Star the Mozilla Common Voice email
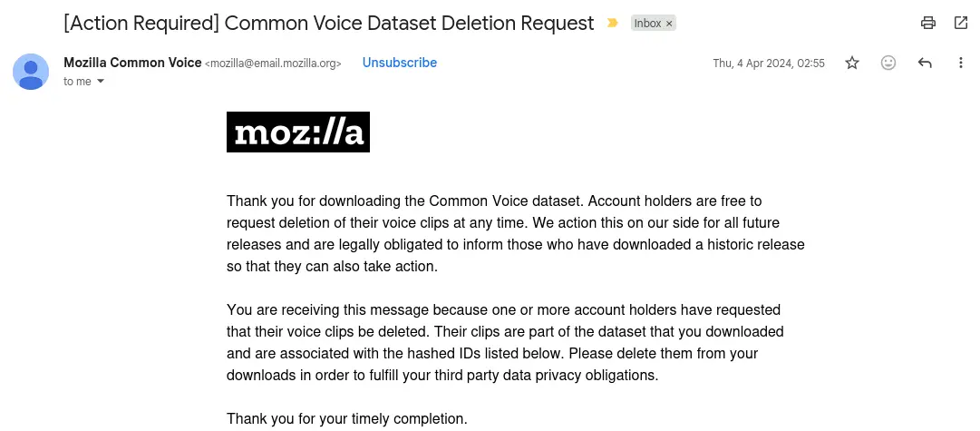The height and width of the screenshot is (431, 980). 852,63
